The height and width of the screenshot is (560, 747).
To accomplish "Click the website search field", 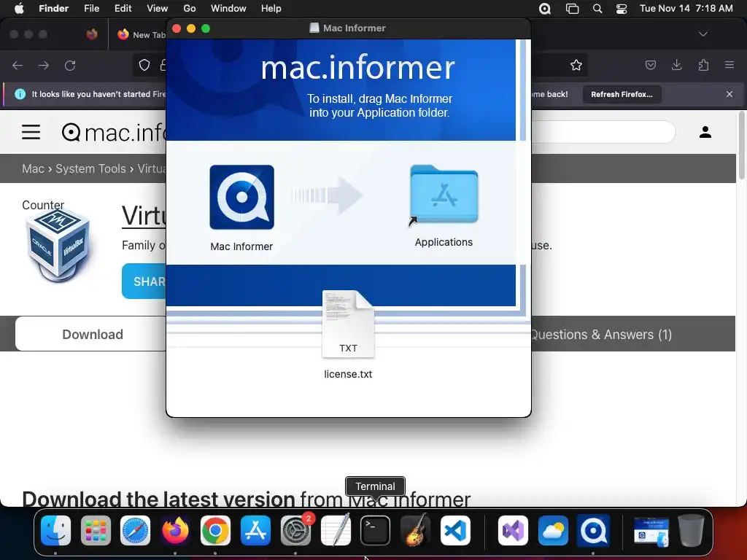I will pos(603,132).
